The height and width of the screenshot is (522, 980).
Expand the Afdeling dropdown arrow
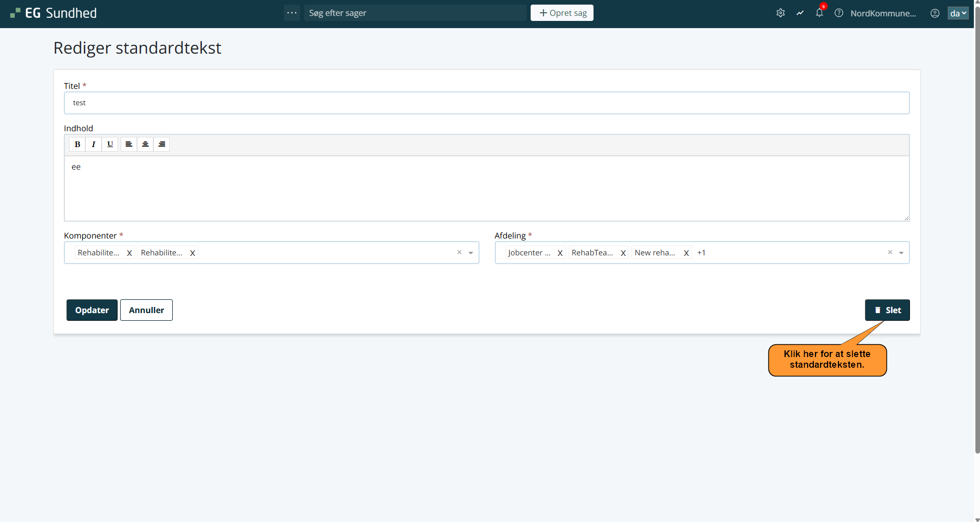tap(901, 253)
